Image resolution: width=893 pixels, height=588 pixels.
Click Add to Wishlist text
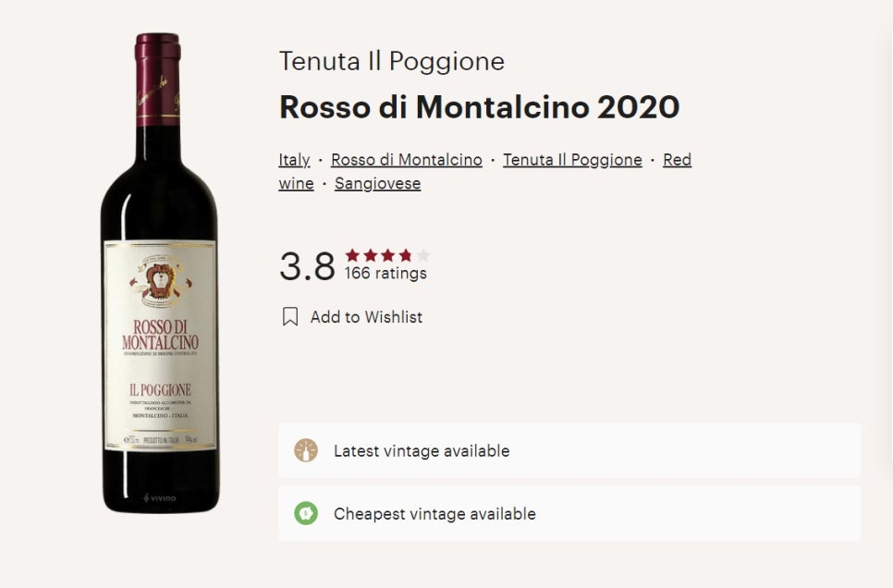366,317
